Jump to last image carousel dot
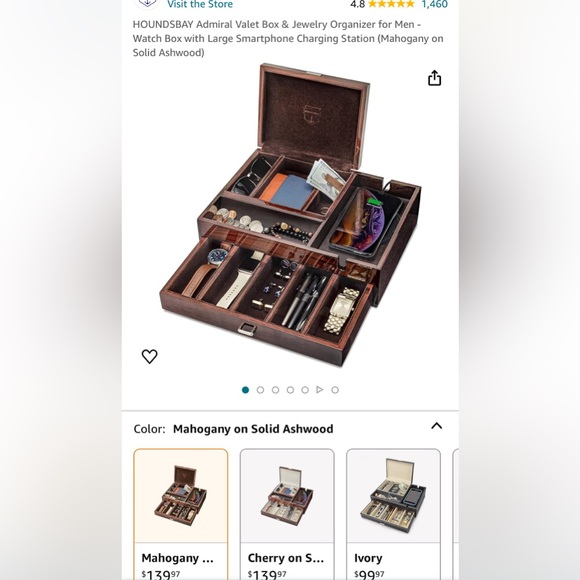The width and height of the screenshot is (580, 580). [335, 390]
